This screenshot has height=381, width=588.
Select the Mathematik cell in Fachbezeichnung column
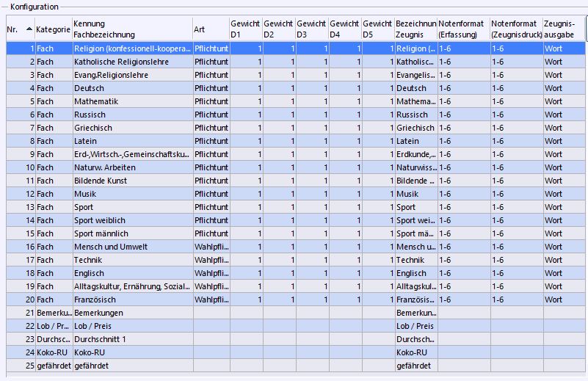[131, 101]
